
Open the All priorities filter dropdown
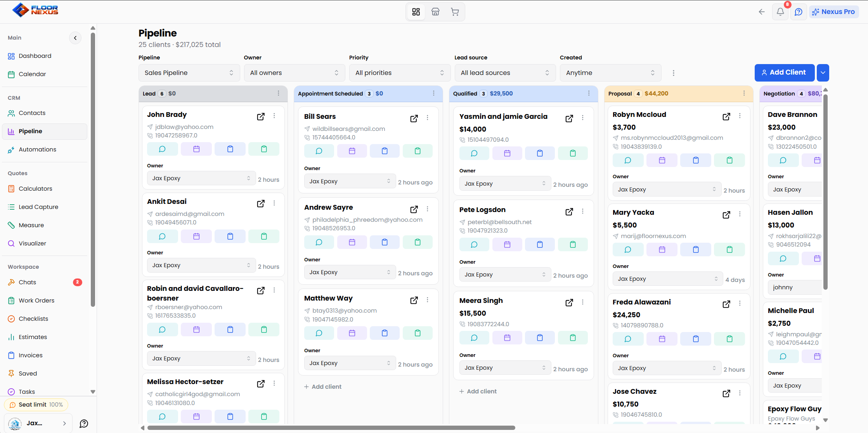pyautogui.click(x=400, y=73)
